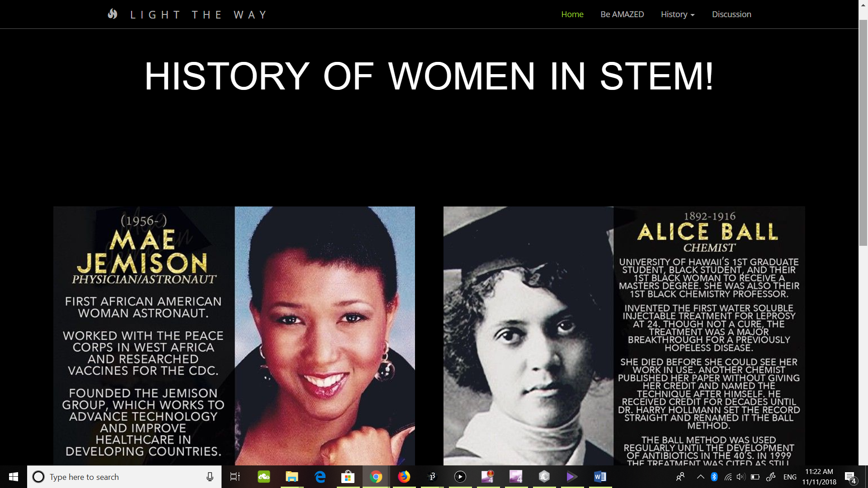
Task: Open the Home navigation link
Action: click(x=572, y=14)
